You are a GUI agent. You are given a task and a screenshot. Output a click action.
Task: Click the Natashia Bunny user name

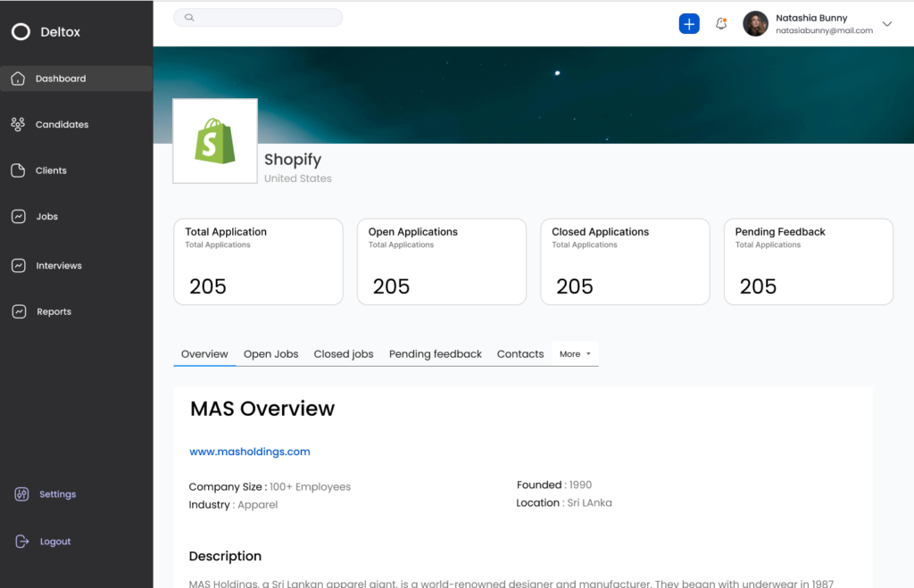[811, 18]
